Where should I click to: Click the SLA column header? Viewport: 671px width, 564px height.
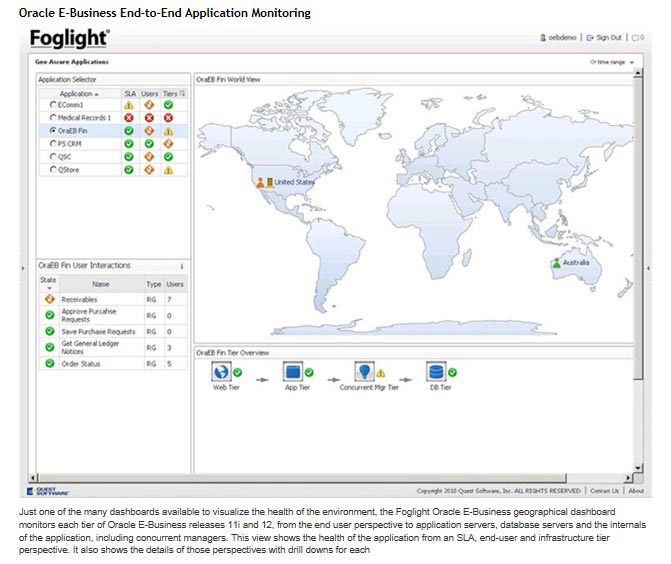(130, 94)
